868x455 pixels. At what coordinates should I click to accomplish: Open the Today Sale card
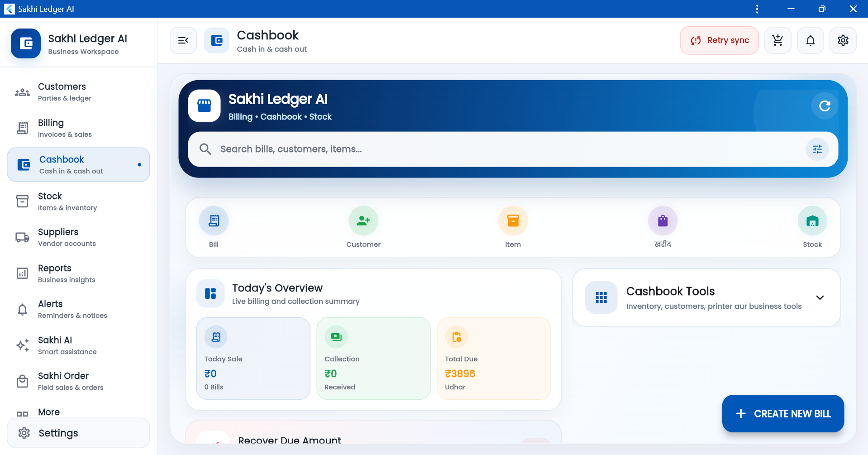tap(253, 359)
